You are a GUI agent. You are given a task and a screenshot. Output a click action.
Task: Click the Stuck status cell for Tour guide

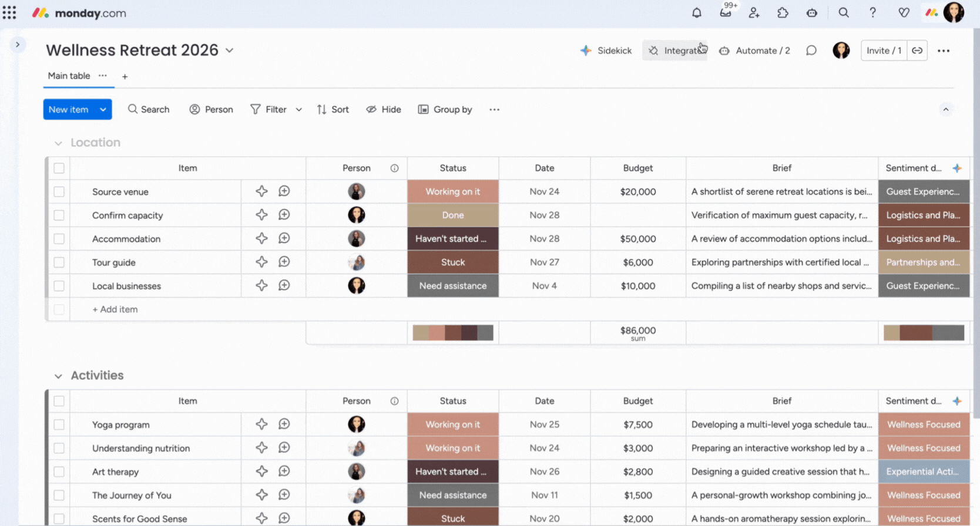452,262
